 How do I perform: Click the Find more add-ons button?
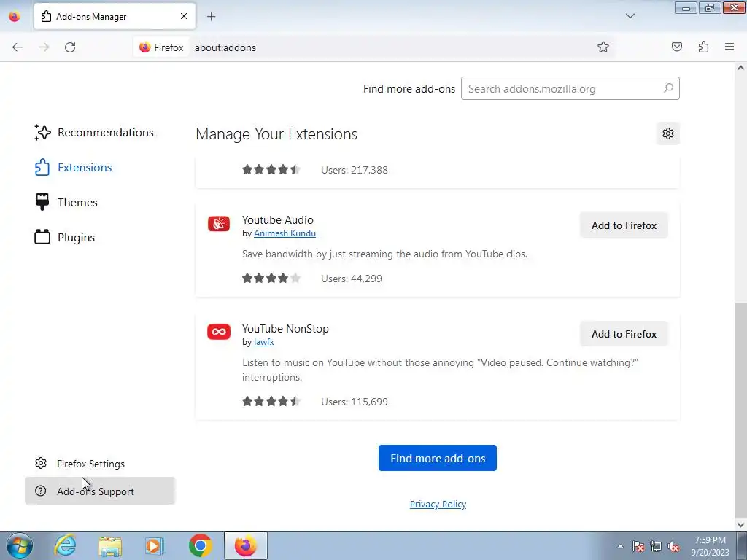(438, 458)
